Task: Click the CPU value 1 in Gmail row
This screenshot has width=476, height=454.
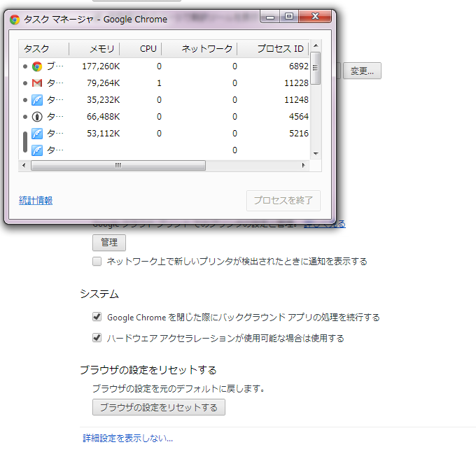Action: pyautogui.click(x=159, y=83)
